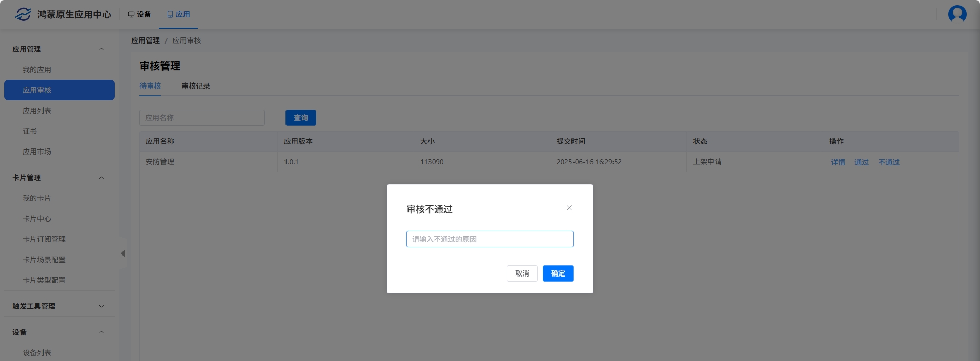Switch to the 设备 top navigation tab
Screen dimensions: 980x361
point(139,14)
